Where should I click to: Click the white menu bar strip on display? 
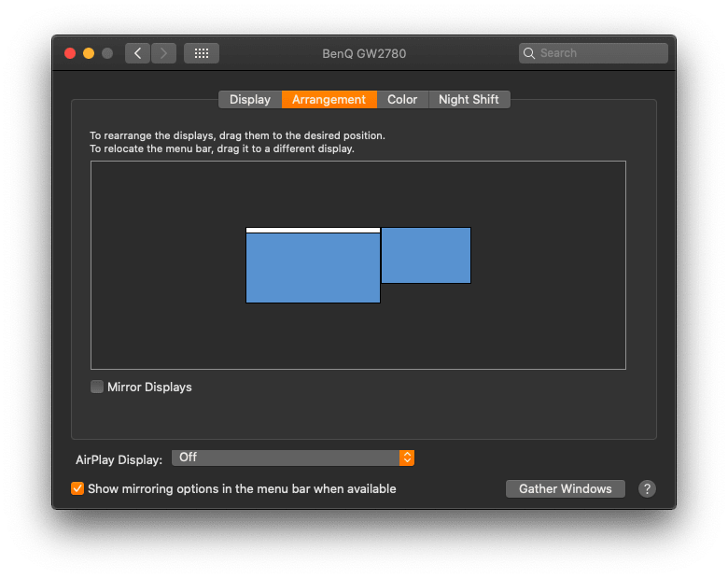[313, 230]
